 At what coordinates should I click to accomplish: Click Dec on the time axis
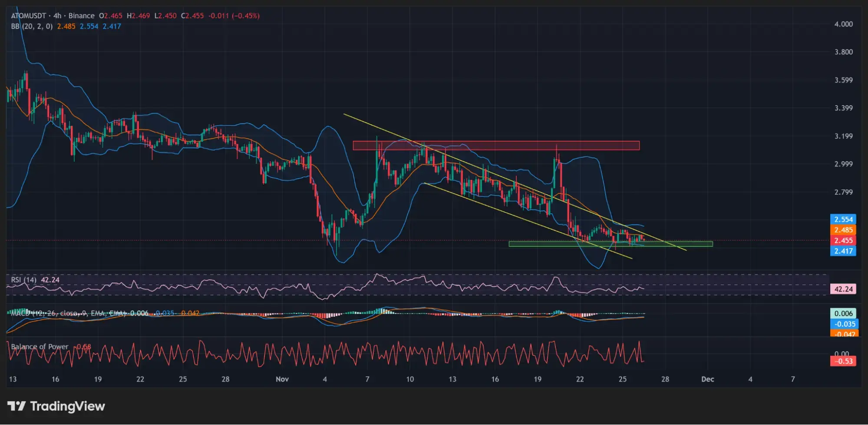707,379
